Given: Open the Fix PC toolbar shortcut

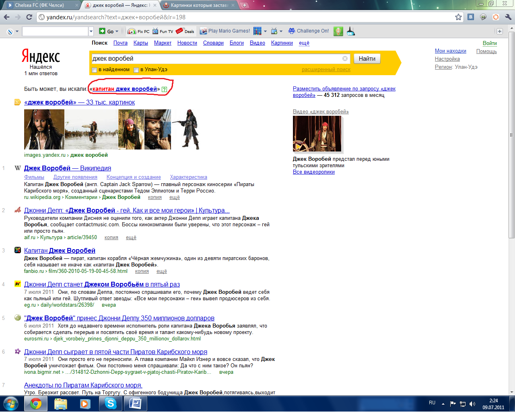Looking at the screenshot, I should (x=138, y=31).
